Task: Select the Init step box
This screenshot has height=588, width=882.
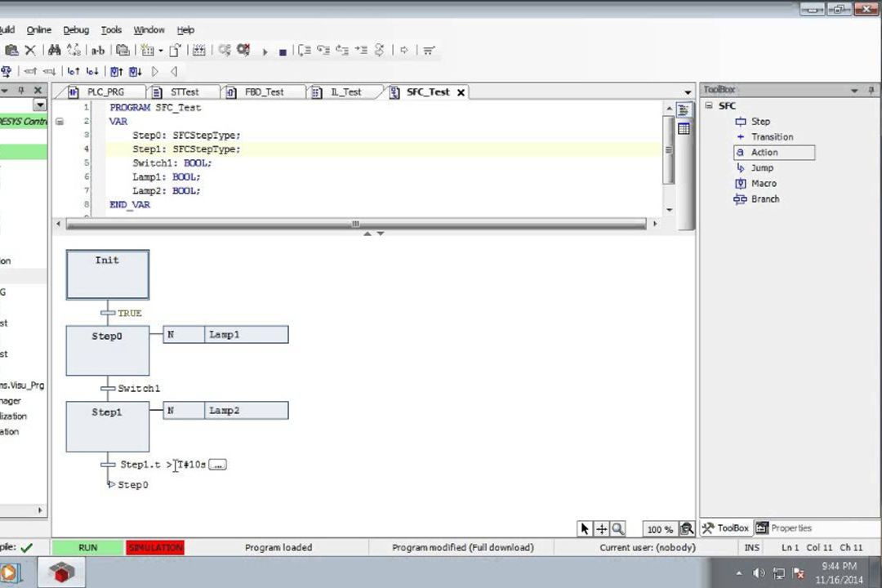Action: pos(108,274)
